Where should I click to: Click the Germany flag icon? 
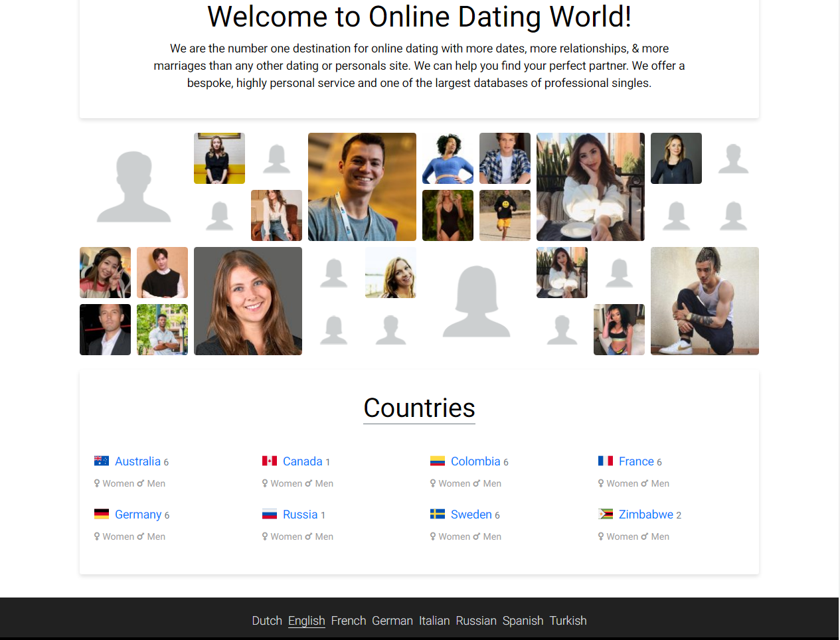[101, 514]
